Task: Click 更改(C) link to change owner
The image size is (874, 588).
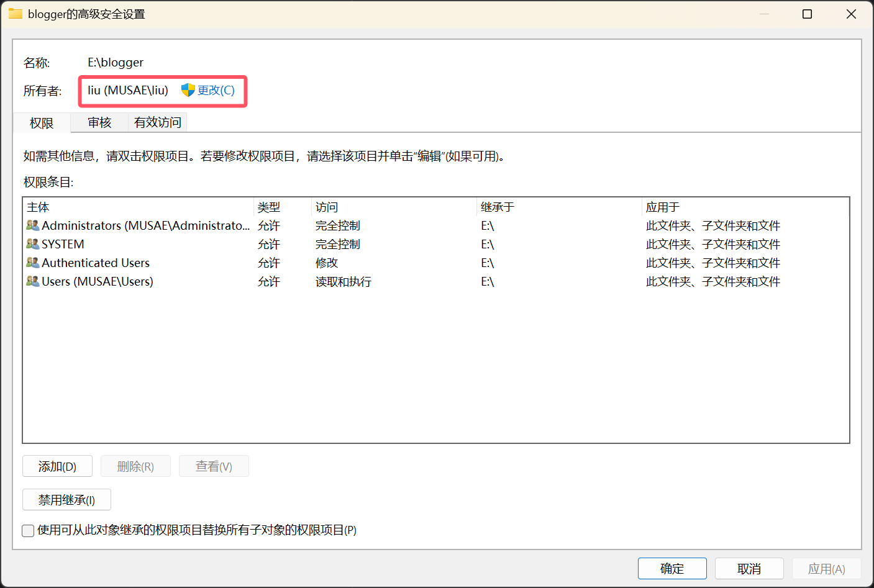Action: click(216, 91)
